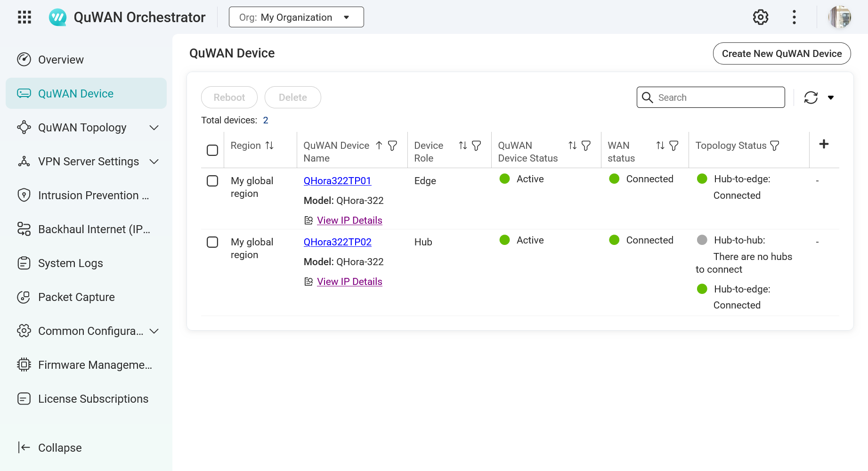This screenshot has height=471, width=868.
Task: Open settings gear icon in header
Action: 760,17
